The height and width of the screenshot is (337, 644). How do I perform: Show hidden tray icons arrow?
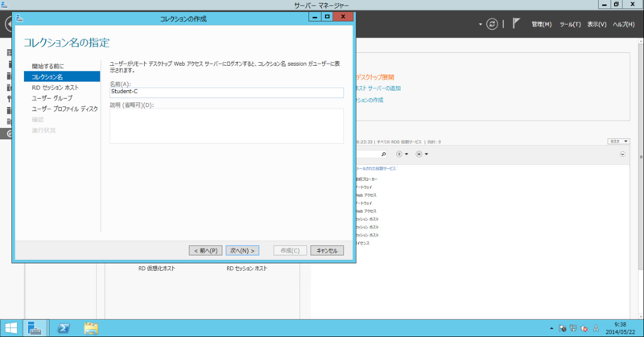coord(551,328)
